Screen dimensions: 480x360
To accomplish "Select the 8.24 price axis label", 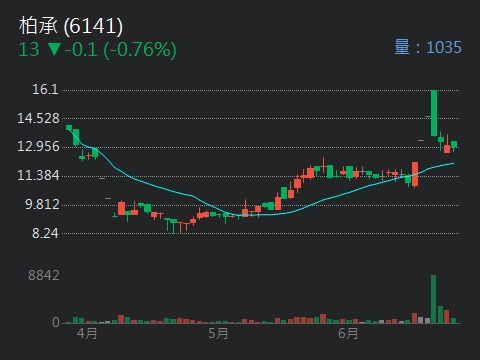I will pyautogui.click(x=45, y=233).
